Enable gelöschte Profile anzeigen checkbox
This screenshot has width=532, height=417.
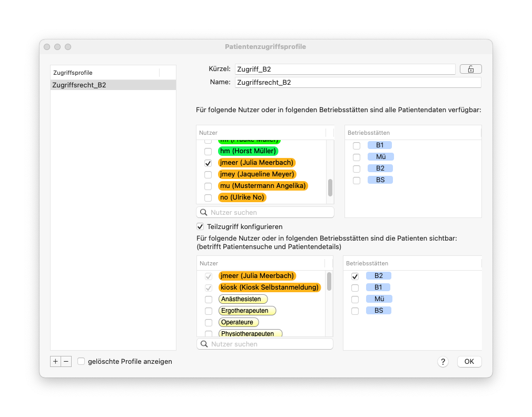[x=81, y=361]
